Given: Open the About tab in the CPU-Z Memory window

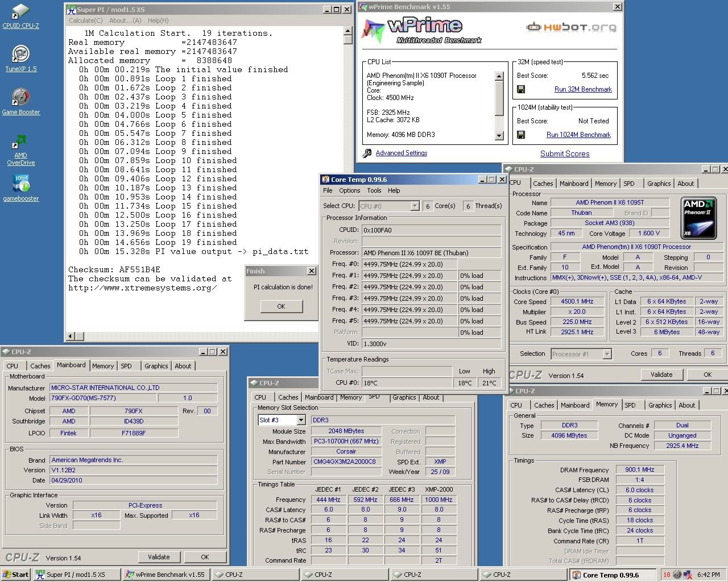Looking at the screenshot, I should click(x=687, y=405).
